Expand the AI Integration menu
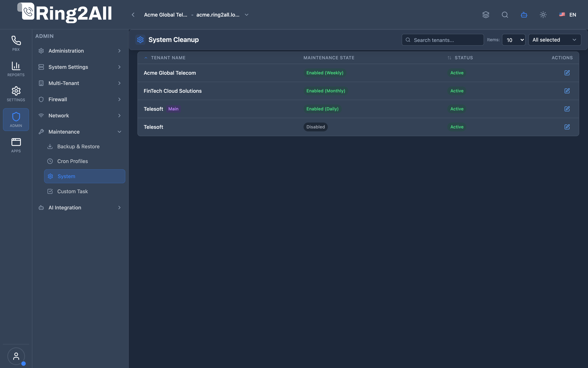 [x=80, y=208]
